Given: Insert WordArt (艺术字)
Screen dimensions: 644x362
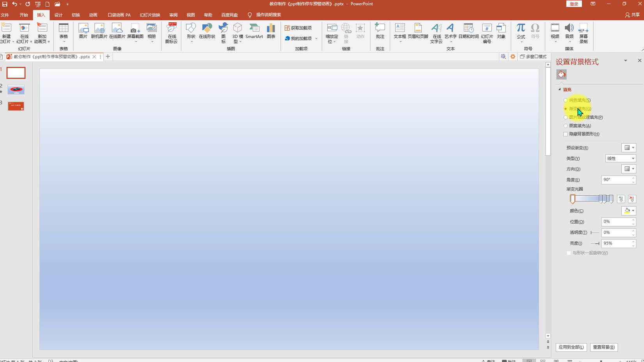Looking at the screenshot, I should [451, 33].
